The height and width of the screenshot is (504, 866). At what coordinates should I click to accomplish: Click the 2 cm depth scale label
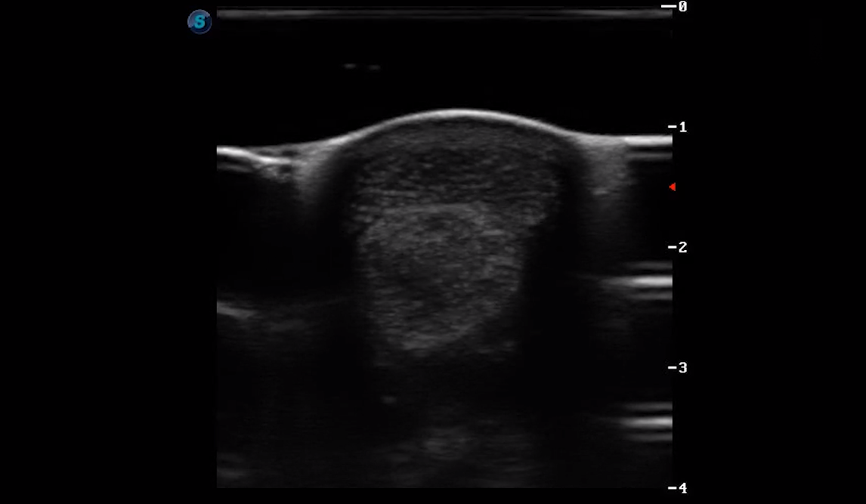coord(683,247)
